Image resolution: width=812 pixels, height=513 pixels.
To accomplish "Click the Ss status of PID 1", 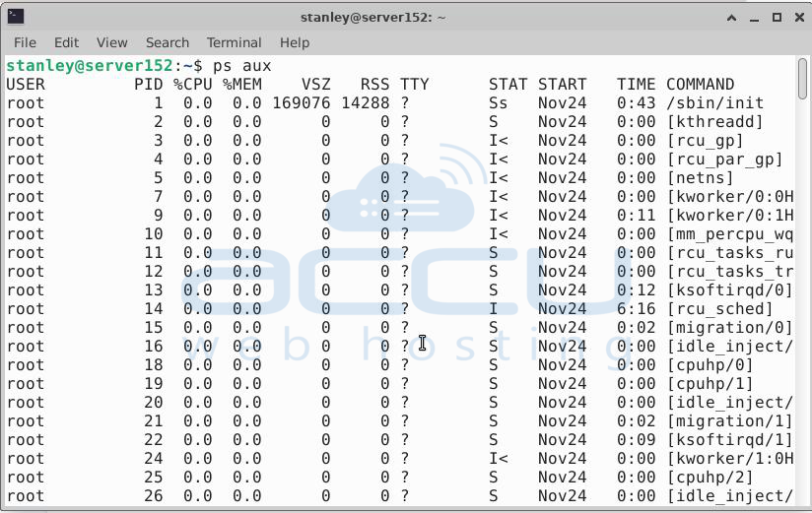I will point(499,103).
